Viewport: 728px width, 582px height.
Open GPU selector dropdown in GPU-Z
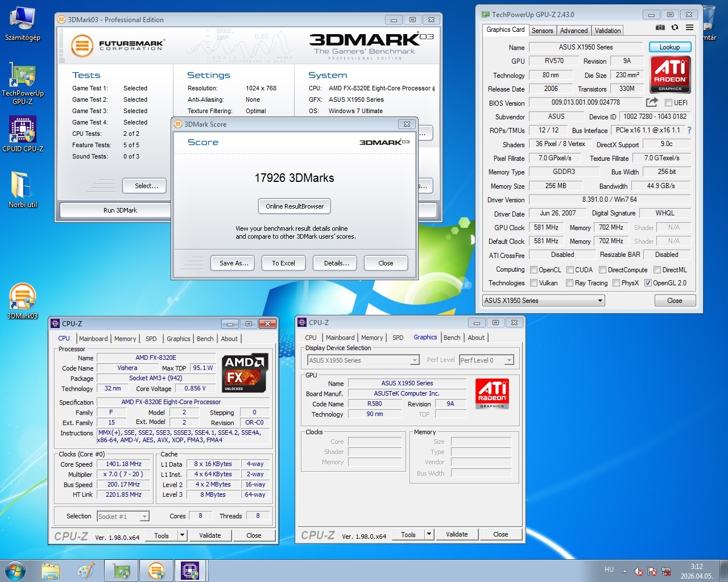543,301
